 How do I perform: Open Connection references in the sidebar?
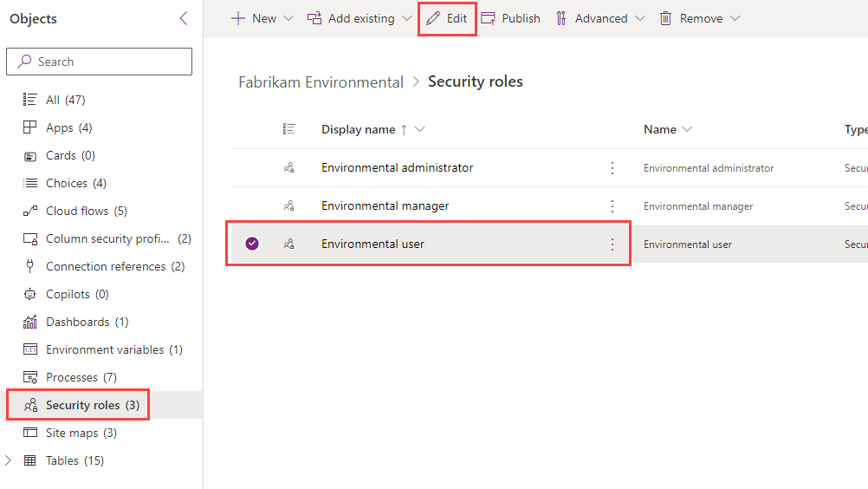(x=104, y=266)
